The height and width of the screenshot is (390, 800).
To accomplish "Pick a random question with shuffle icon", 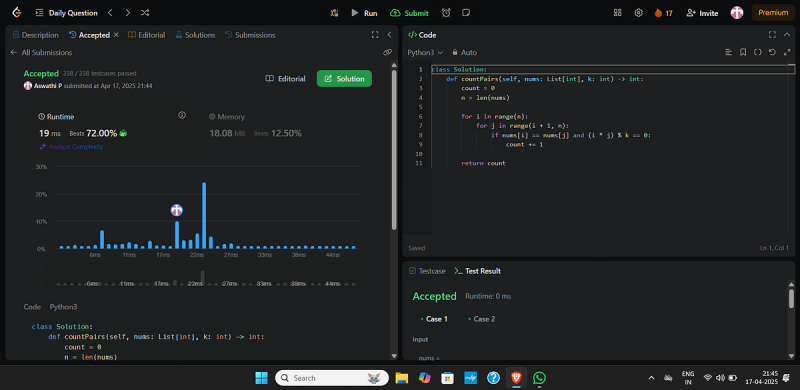I will 145,13.
